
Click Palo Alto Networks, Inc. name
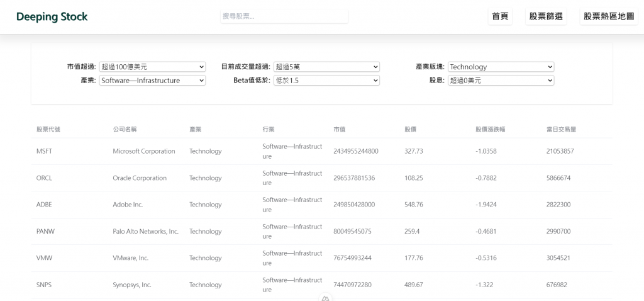146,232
